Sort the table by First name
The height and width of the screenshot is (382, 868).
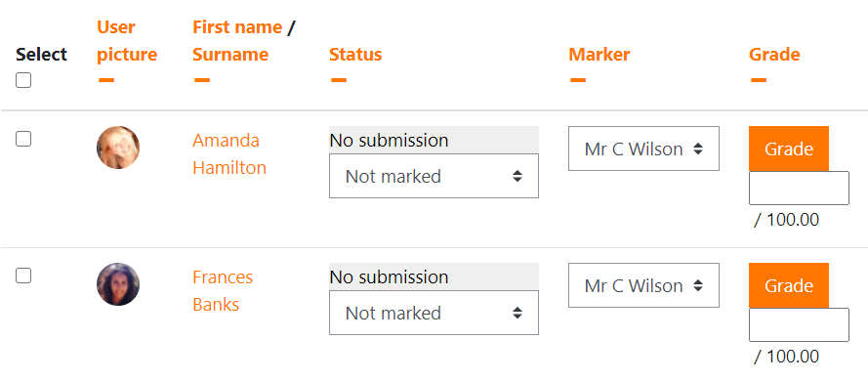pos(237,26)
